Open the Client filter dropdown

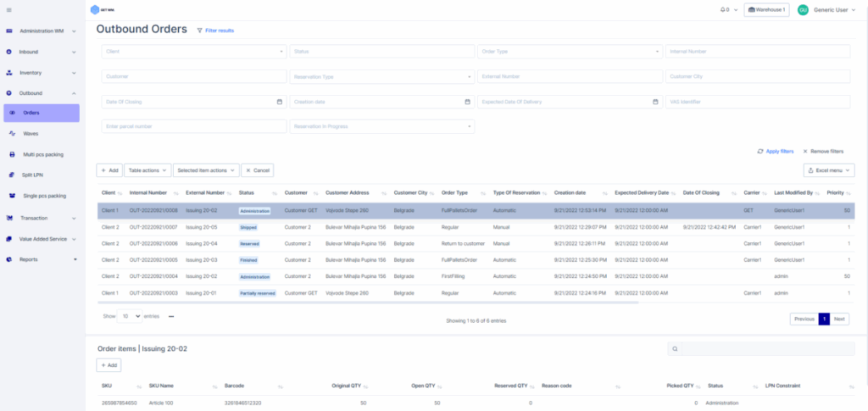194,52
